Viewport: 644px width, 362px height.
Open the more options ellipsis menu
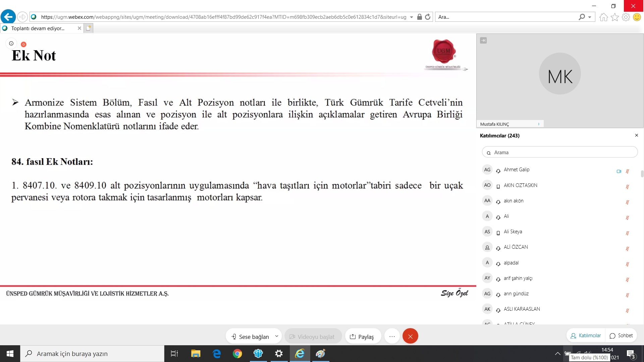coord(392,336)
